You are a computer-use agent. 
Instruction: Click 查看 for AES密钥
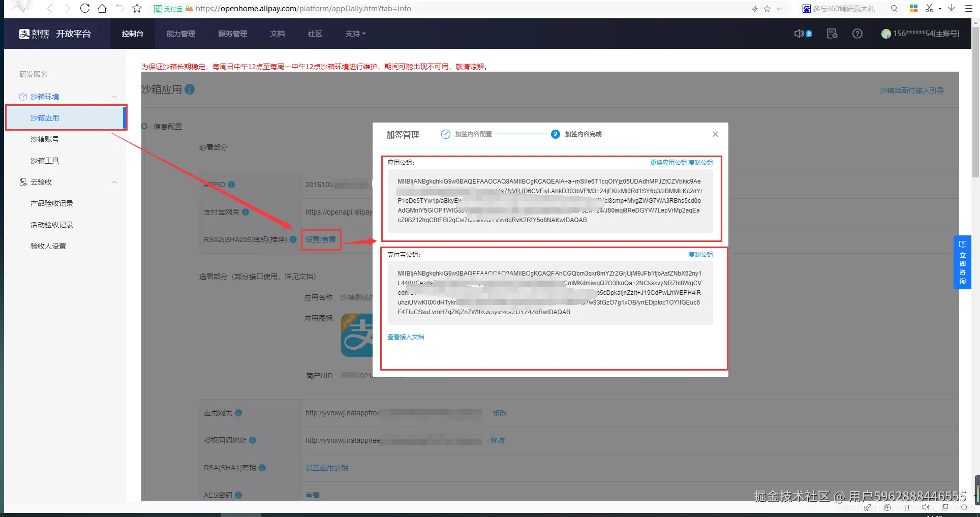(x=313, y=495)
